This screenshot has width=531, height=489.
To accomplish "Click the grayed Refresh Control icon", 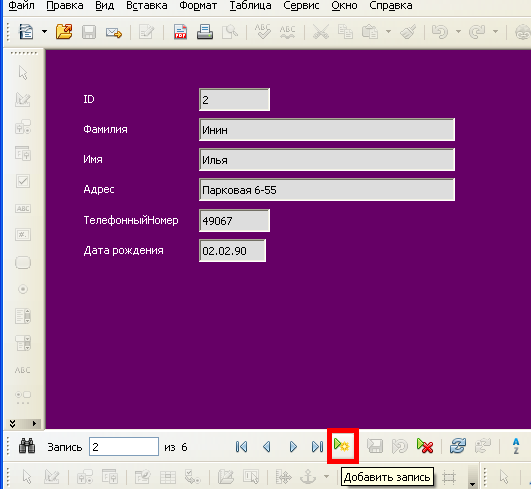I will click(x=483, y=446).
